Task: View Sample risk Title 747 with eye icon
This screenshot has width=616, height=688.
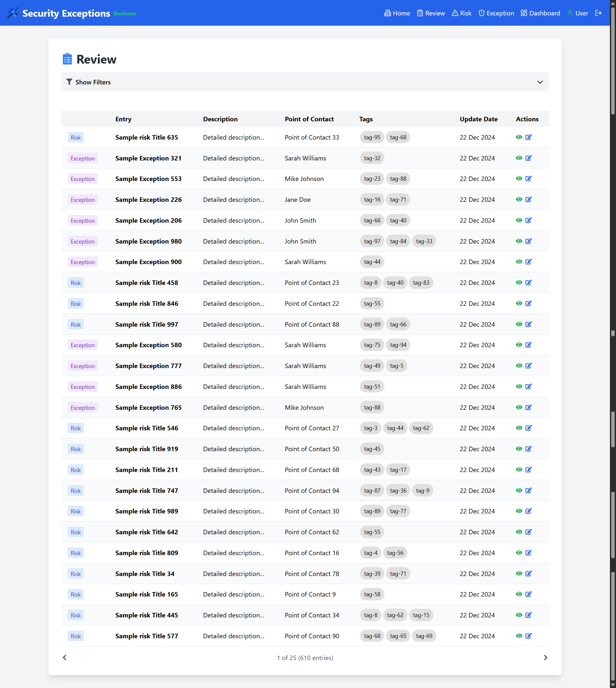Action: point(519,490)
